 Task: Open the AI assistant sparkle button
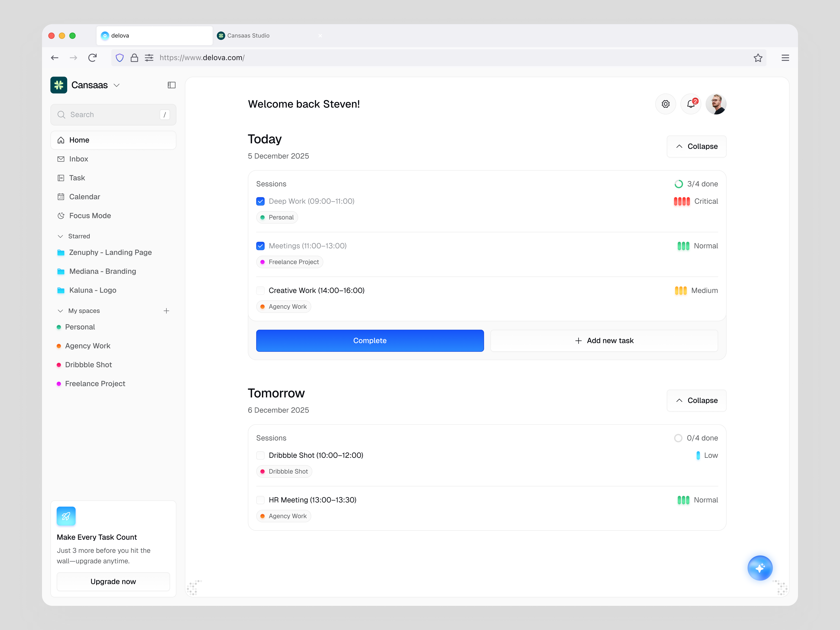click(x=760, y=568)
